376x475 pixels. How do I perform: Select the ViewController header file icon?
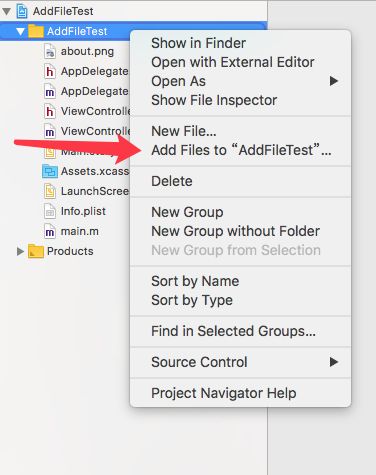49,111
